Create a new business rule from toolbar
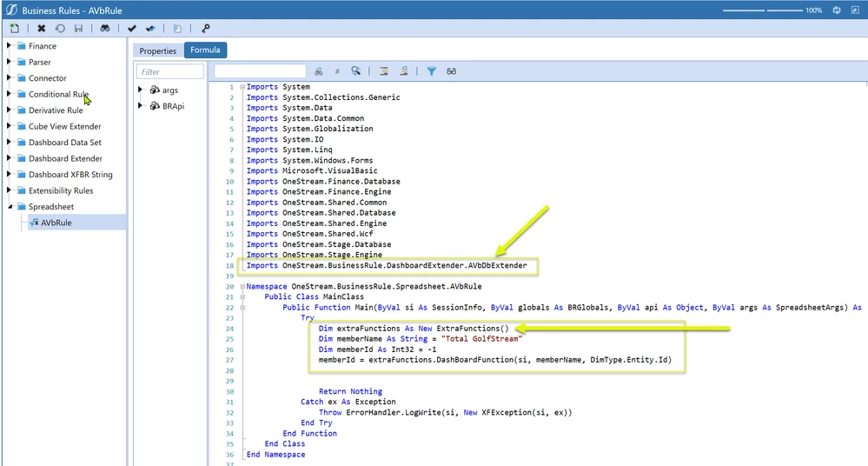This screenshot has height=466, width=868. pyautogui.click(x=15, y=29)
